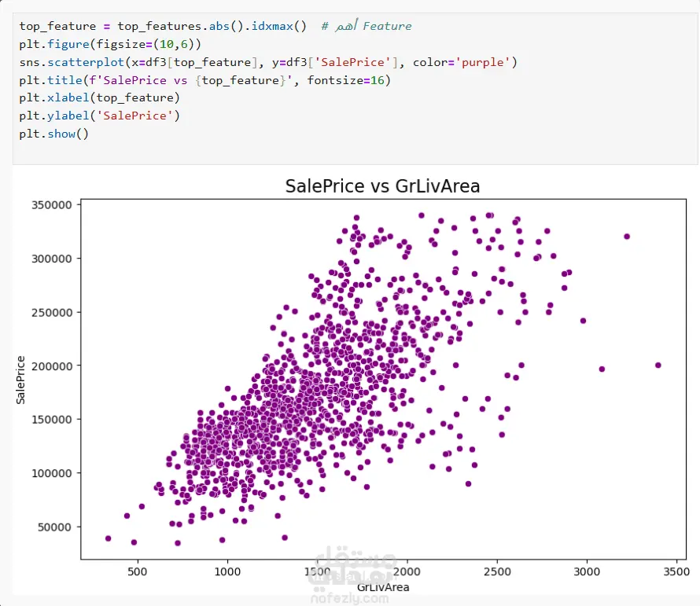Click the 350000 y-axis tick label

51,205
